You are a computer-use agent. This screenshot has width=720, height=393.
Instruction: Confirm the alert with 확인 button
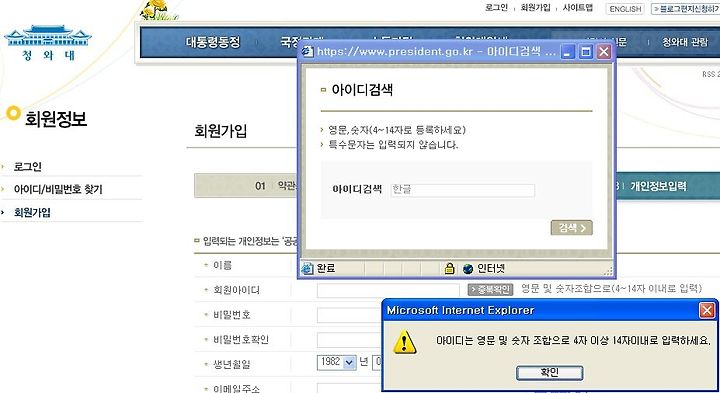(550, 372)
